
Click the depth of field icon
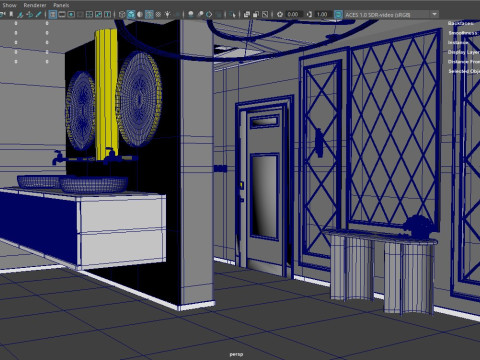[x=218, y=14]
